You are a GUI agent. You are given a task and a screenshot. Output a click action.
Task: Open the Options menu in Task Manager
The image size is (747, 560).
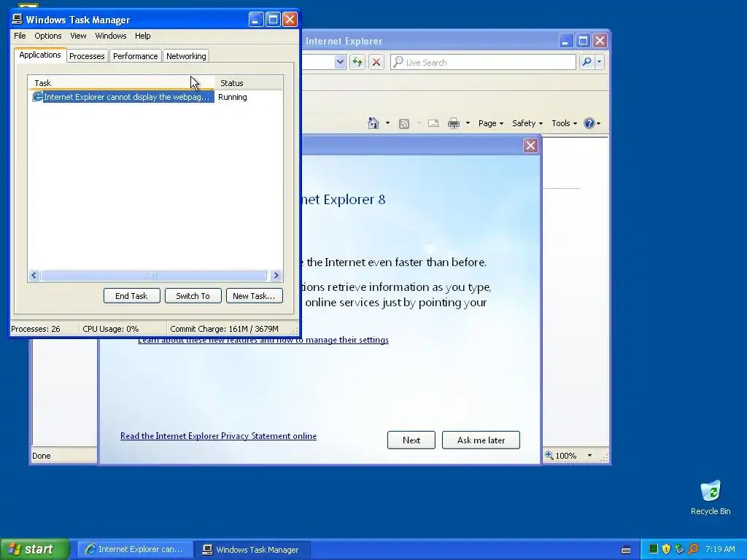tap(47, 36)
